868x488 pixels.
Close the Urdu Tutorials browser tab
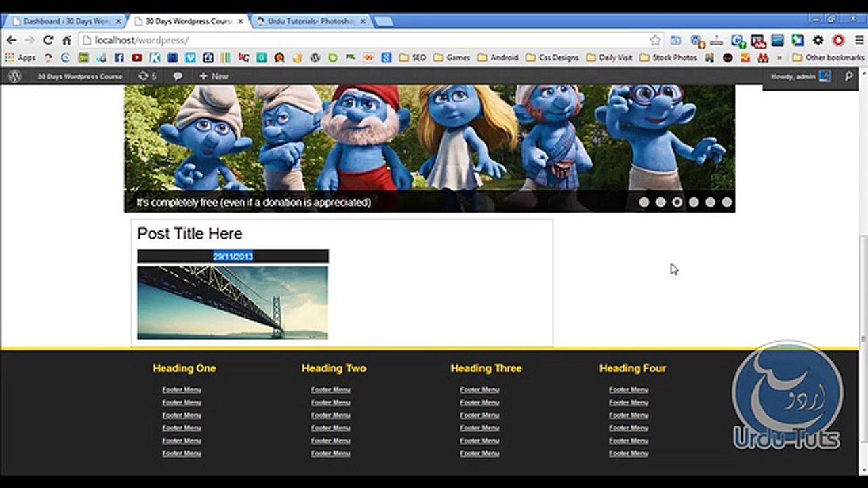tap(363, 22)
